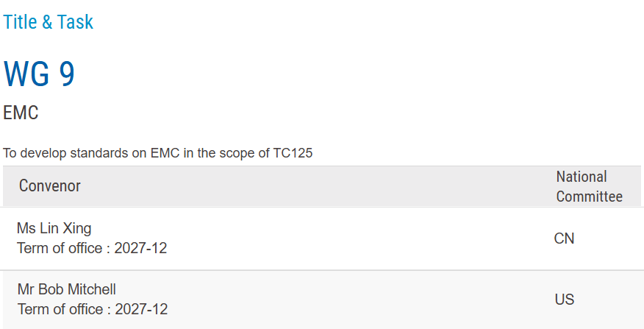Viewport: 644px width, 329px height.
Task: Select the US national committee cell
Action: click(x=564, y=300)
